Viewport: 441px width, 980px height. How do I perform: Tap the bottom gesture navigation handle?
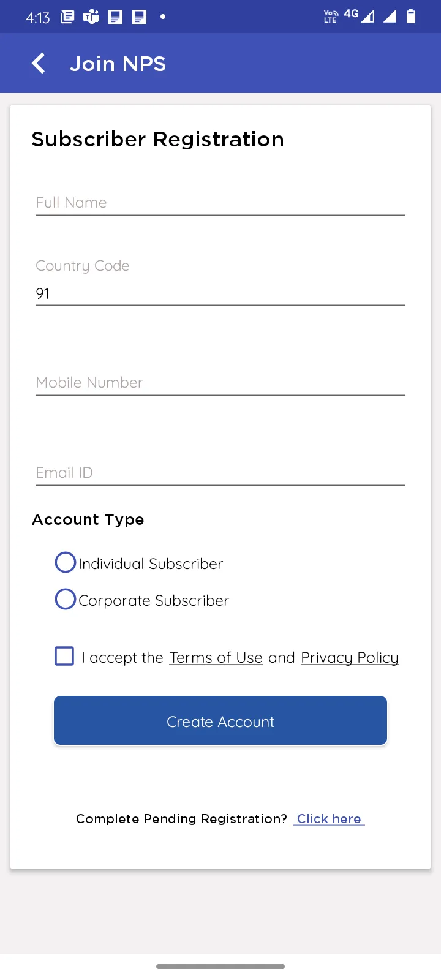point(221,967)
